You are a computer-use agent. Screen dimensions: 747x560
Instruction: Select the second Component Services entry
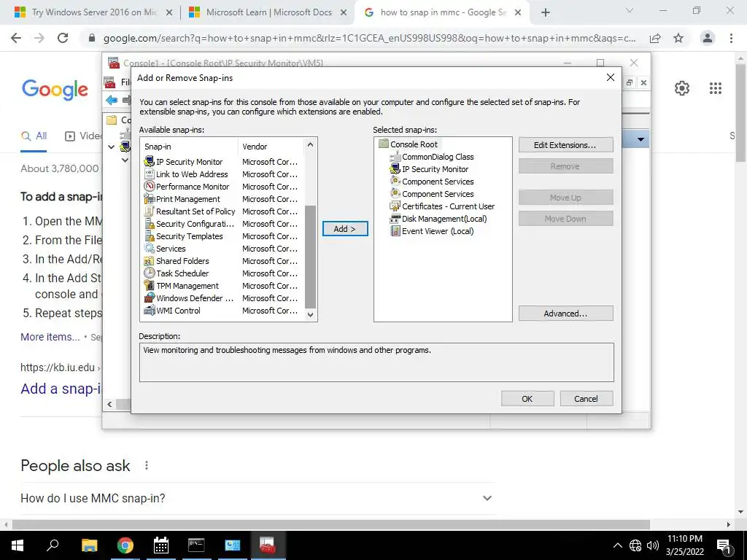point(432,194)
